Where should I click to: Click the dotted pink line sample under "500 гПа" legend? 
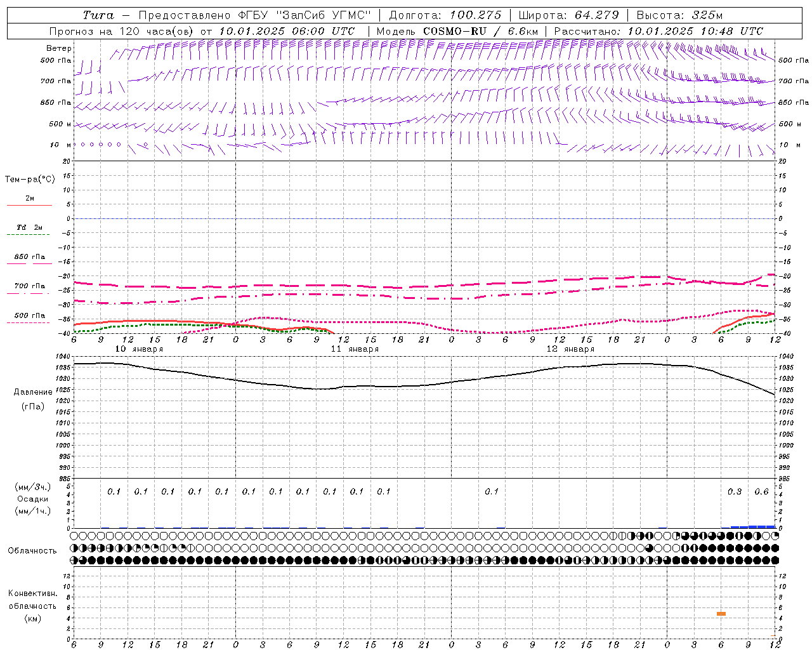pos(28,322)
